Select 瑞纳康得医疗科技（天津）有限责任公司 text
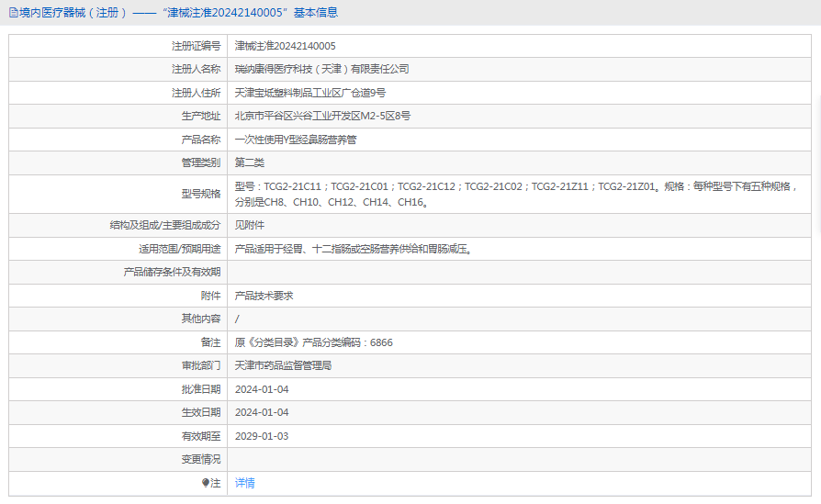821x504 pixels. 322,69
